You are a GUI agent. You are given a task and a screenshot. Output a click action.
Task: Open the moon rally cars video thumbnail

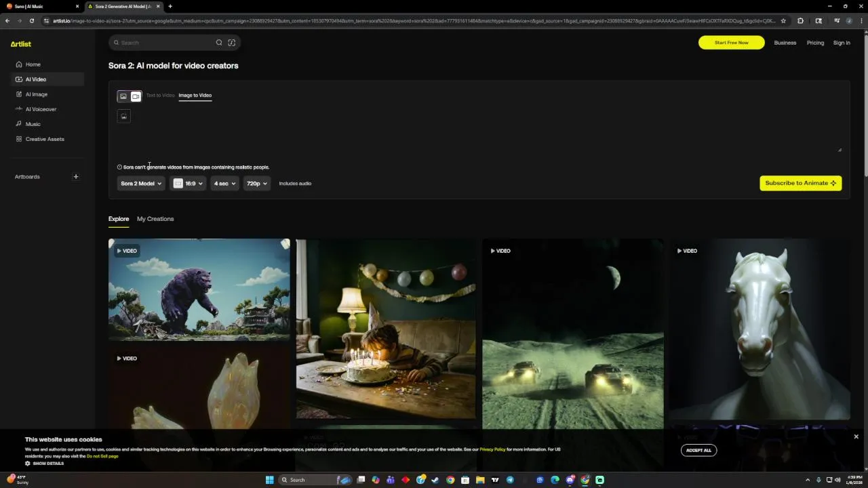(x=573, y=334)
